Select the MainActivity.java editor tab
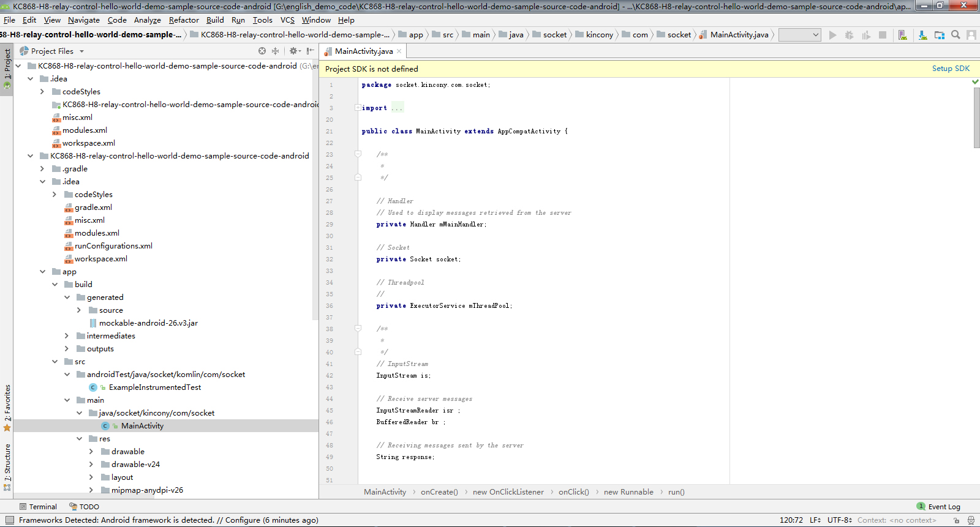 click(x=363, y=51)
